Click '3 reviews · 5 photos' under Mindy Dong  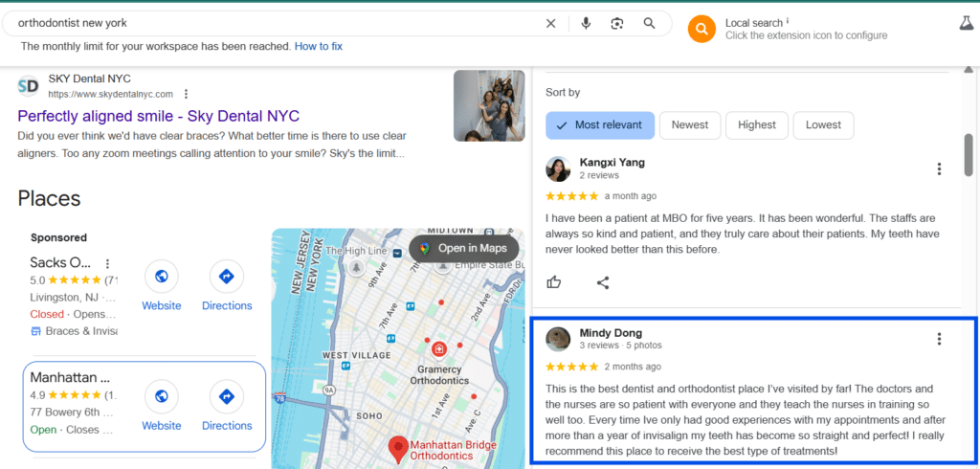point(620,346)
